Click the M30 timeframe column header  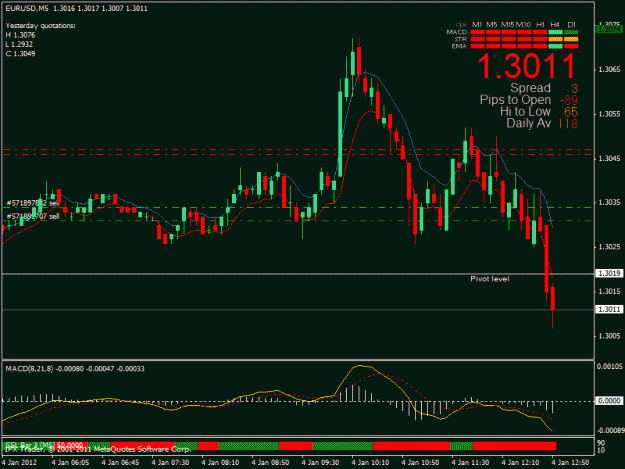pyautogui.click(x=524, y=25)
